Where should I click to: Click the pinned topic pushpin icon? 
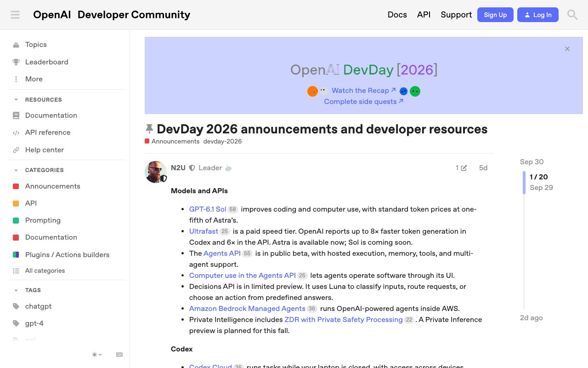tap(149, 129)
